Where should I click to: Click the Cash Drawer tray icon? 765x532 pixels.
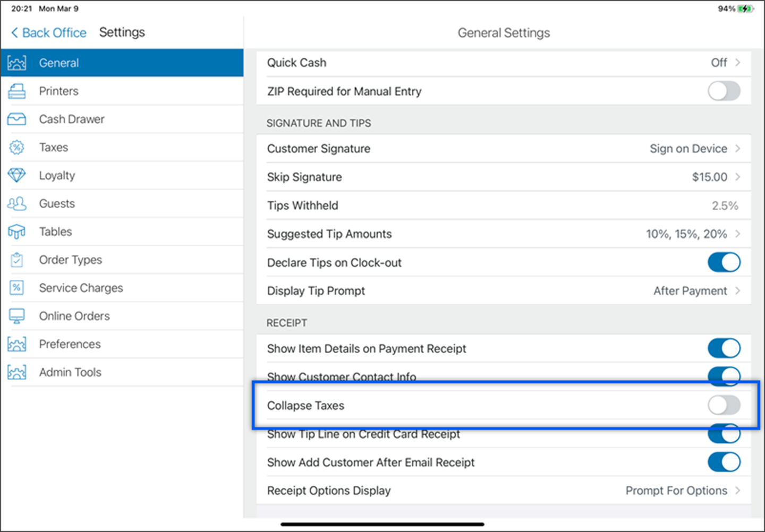16,119
